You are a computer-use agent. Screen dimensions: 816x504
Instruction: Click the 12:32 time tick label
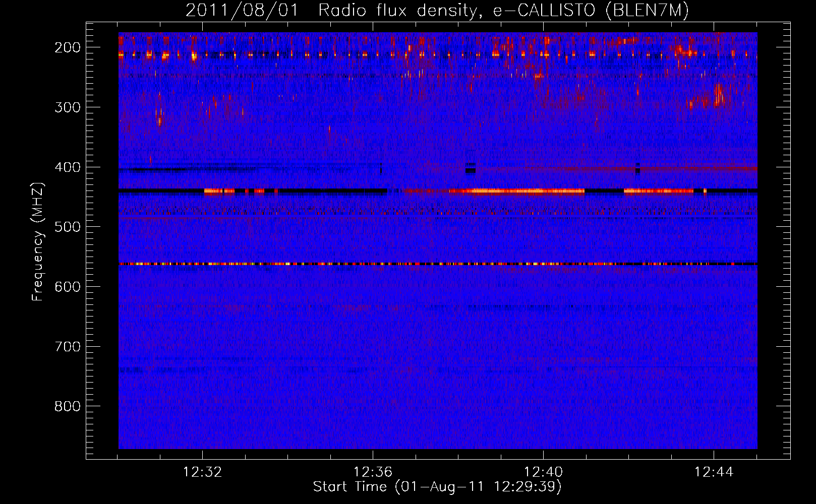pos(203,472)
